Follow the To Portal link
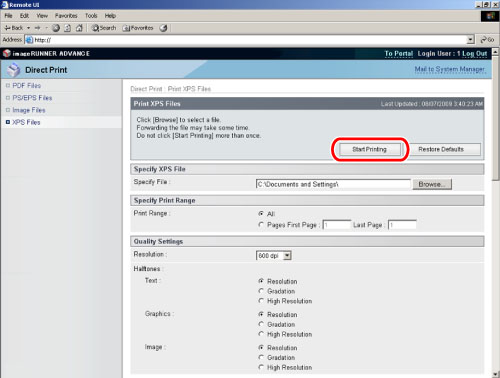The height and width of the screenshot is (378, 500). point(399,54)
